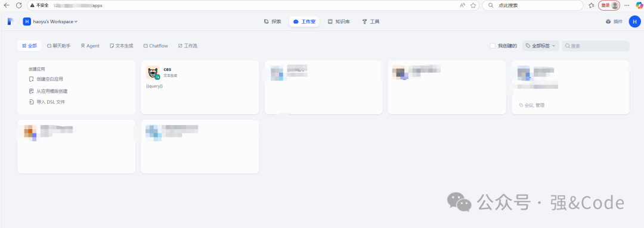The height and width of the screenshot is (228, 644).
Task: Click inside the browser search box
Action: click(x=532, y=5)
